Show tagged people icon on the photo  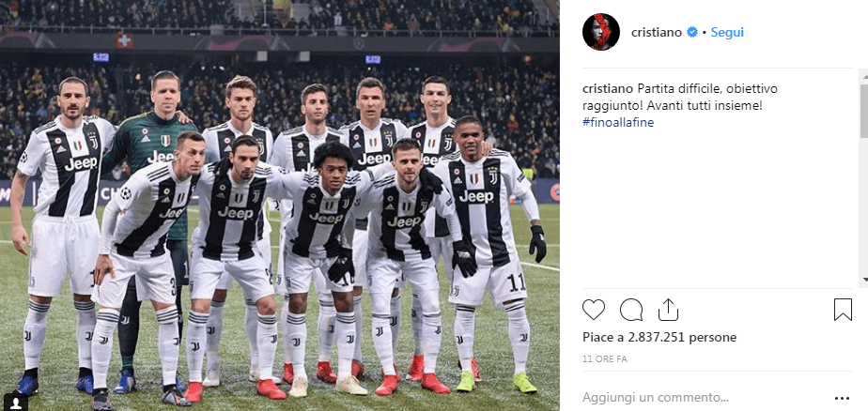tap(17, 401)
